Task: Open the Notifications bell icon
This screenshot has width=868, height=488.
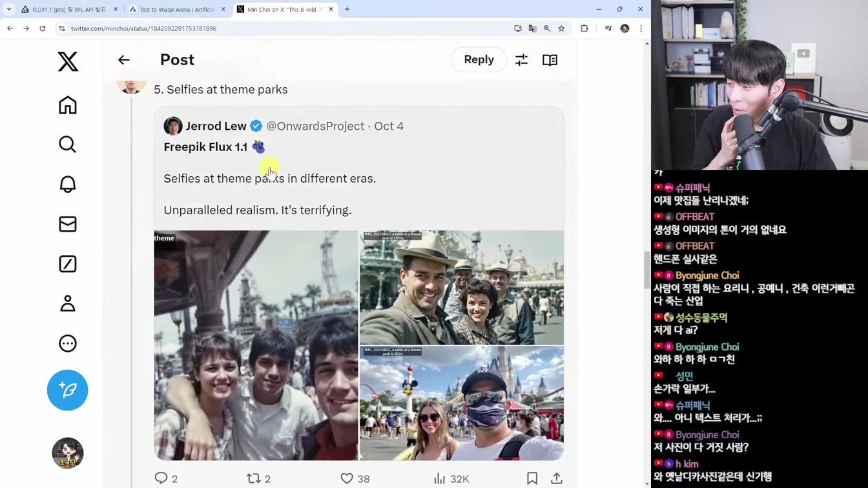Action: coord(68,185)
